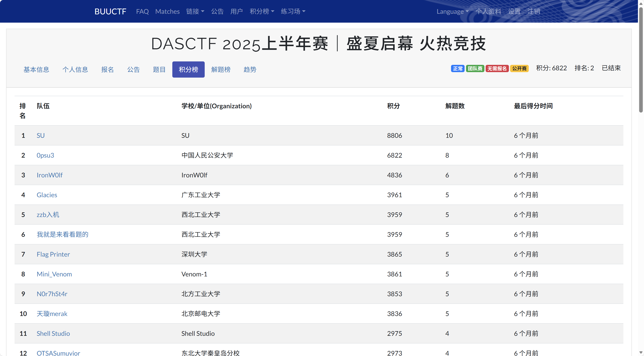
Task: Open 个人资料 profile page
Action: tap(488, 11)
